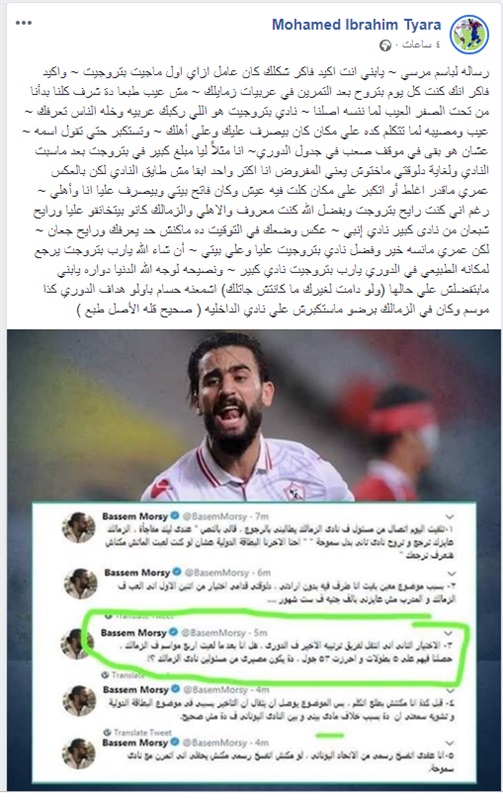Open Mohamed Ibrahim Tyara profile picture
The image size is (503, 800).
tap(469, 35)
